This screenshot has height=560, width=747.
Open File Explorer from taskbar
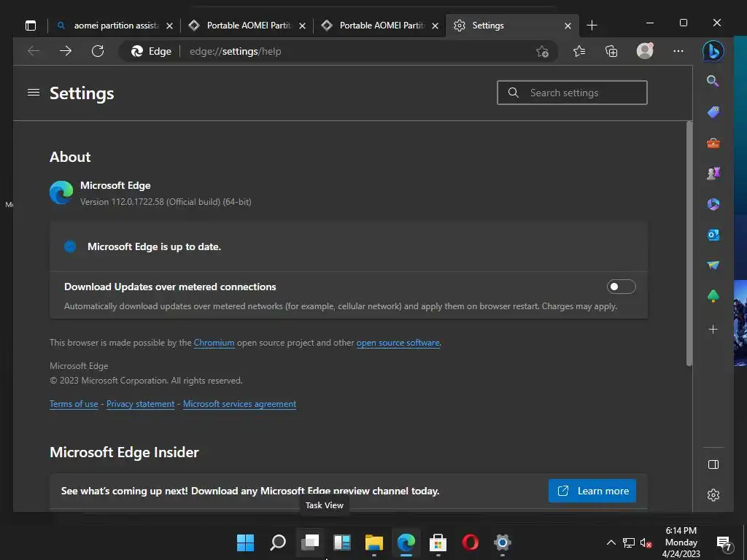(374, 542)
